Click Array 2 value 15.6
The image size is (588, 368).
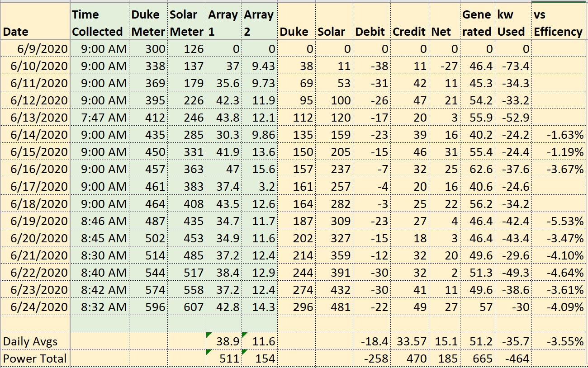(260, 169)
